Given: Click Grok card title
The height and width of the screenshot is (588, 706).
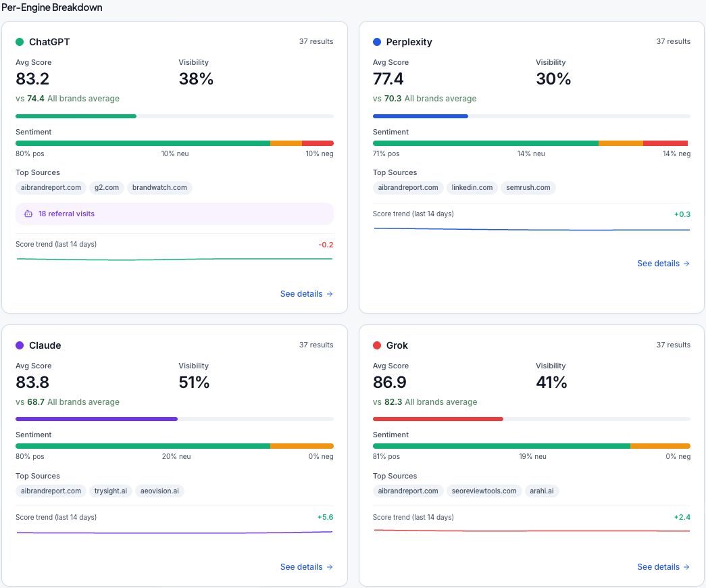Looking at the screenshot, I should 397,345.
